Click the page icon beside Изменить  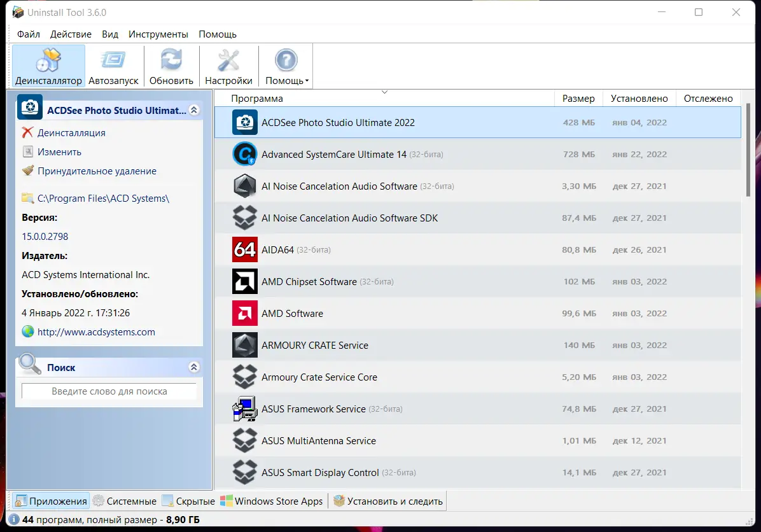27,151
